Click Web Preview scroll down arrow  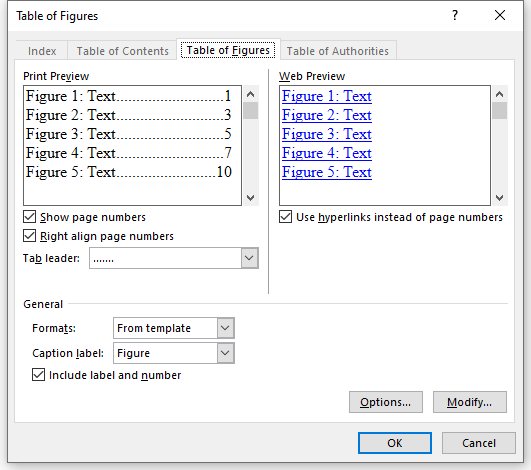tap(499, 197)
